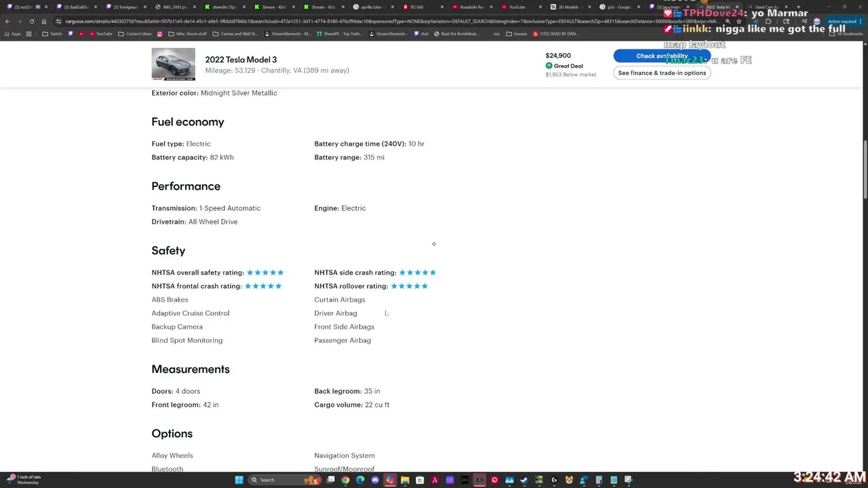Switch to the aprilia bike search tab
This screenshot has width=868, height=488.
click(x=372, y=7)
